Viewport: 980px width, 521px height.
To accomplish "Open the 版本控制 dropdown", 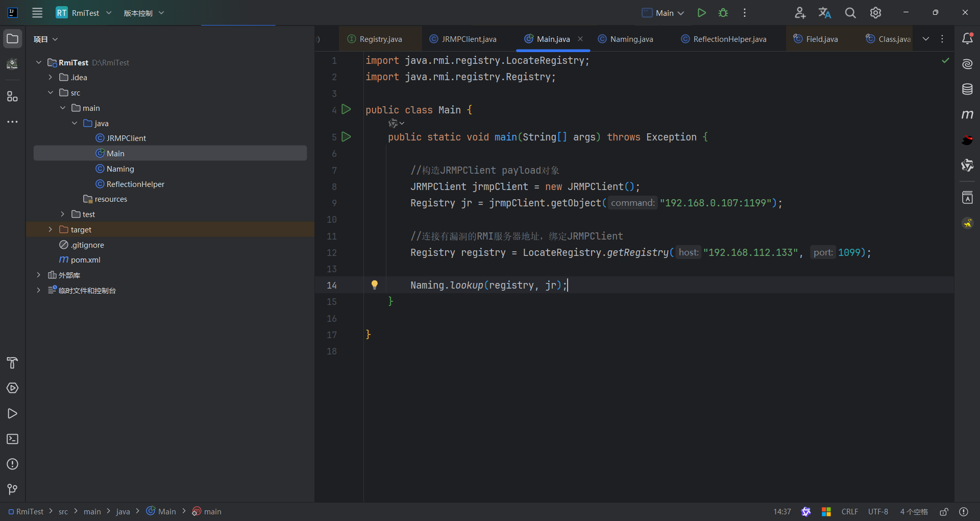I will [143, 13].
